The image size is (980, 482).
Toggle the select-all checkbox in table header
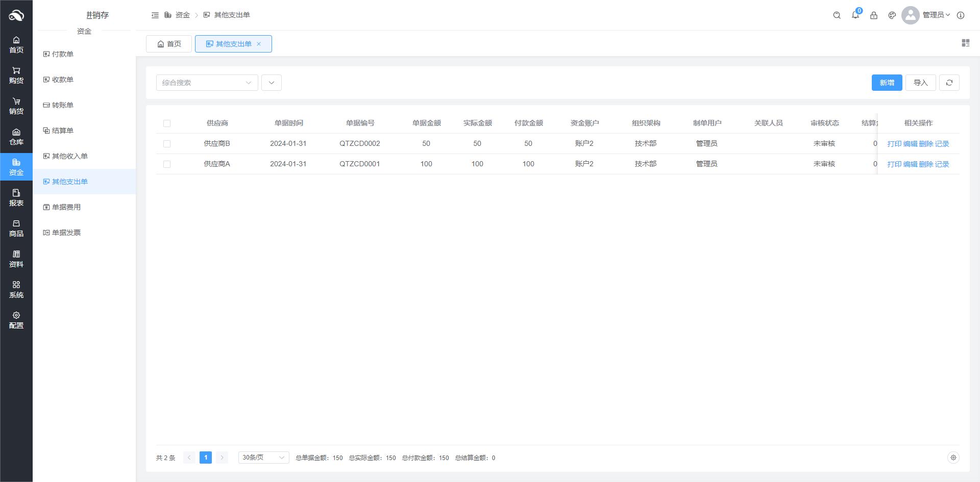(167, 123)
